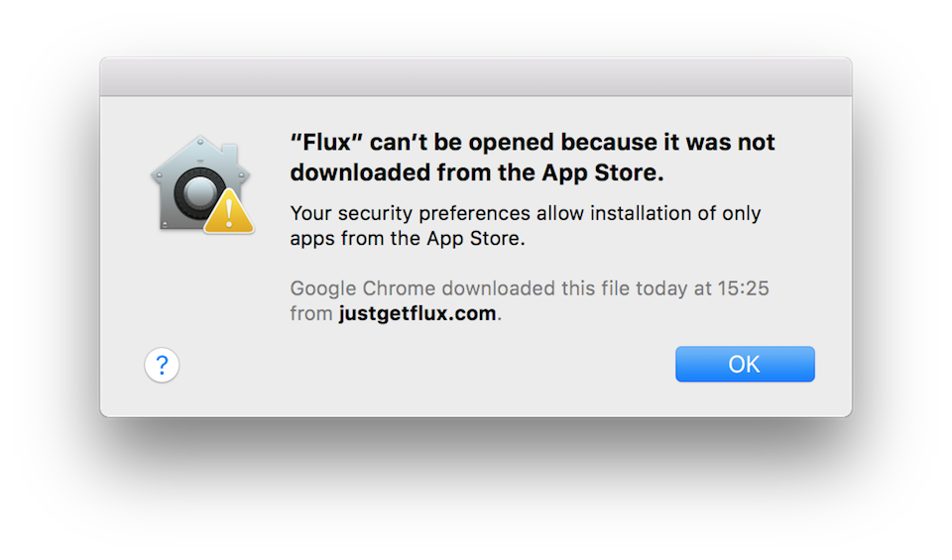Image resolution: width=952 pixels, height=560 pixels.
Task: Click the dialog's empty title bar
Action: (x=476, y=76)
